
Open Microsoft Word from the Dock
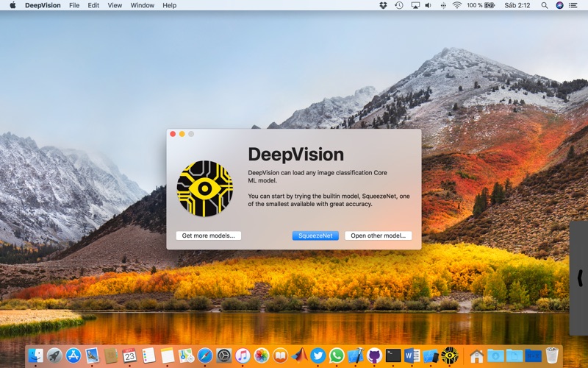coord(412,355)
